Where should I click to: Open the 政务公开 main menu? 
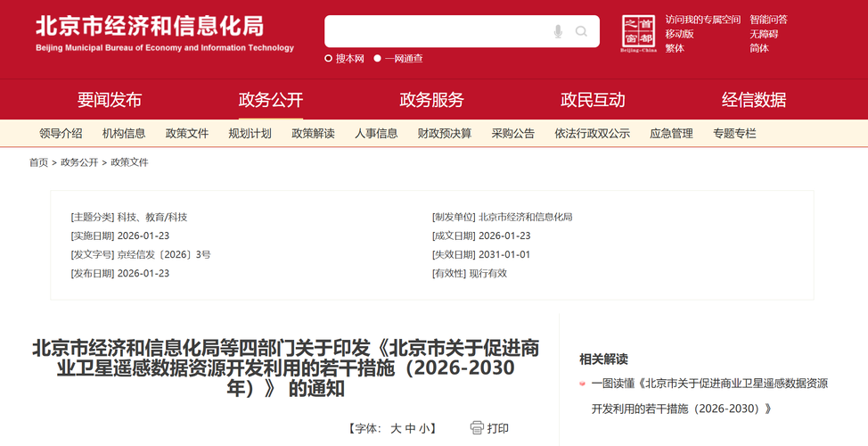(271, 100)
